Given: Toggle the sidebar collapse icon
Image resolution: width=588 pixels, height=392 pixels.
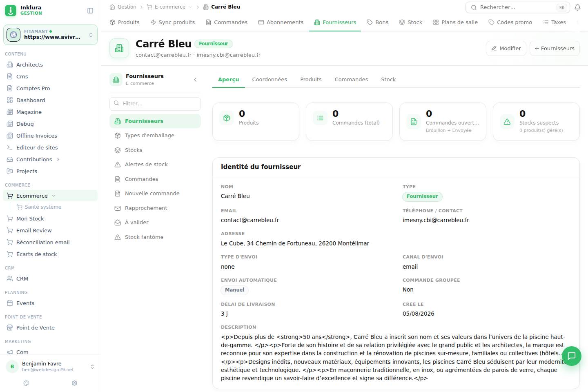Looking at the screenshot, I should click(x=90, y=11).
